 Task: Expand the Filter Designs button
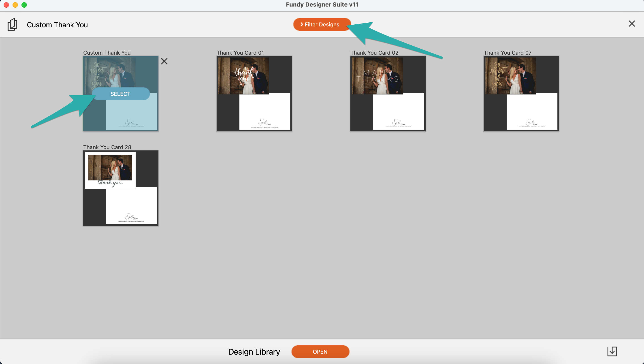(x=322, y=25)
